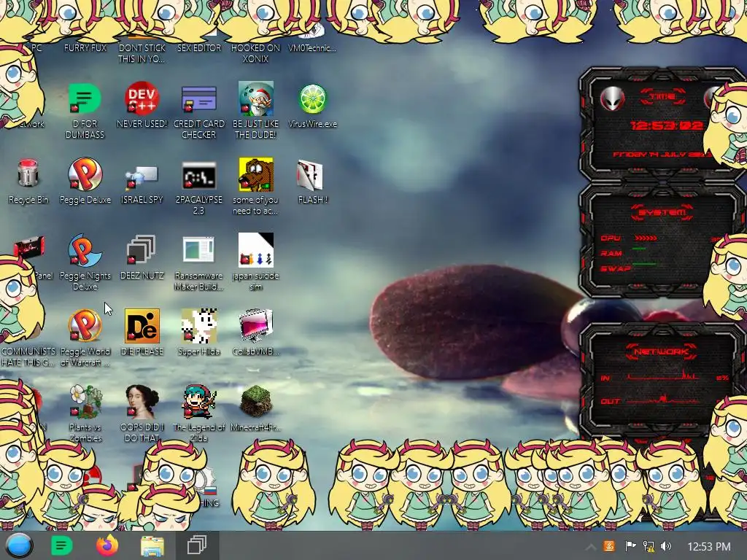The width and height of the screenshot is (747, 560).
Task: Click the SEX EDITOR icon label
Action: (x=199, y=47)
